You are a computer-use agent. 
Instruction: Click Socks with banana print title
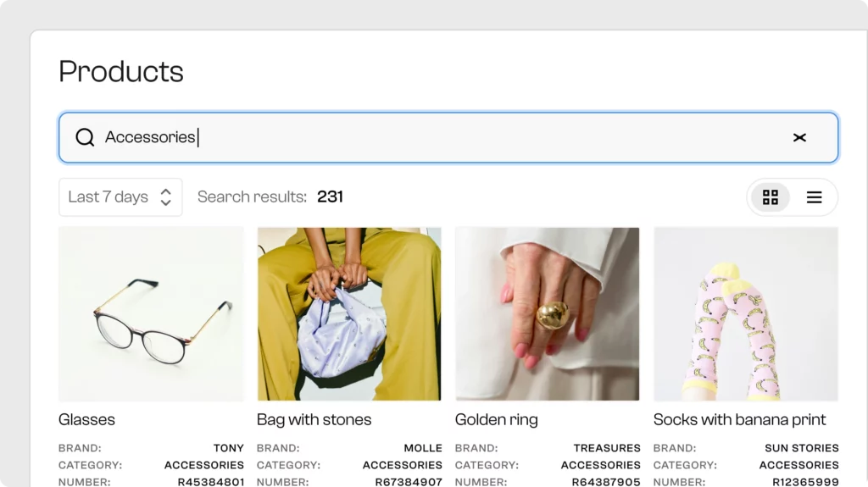(739, 419)
